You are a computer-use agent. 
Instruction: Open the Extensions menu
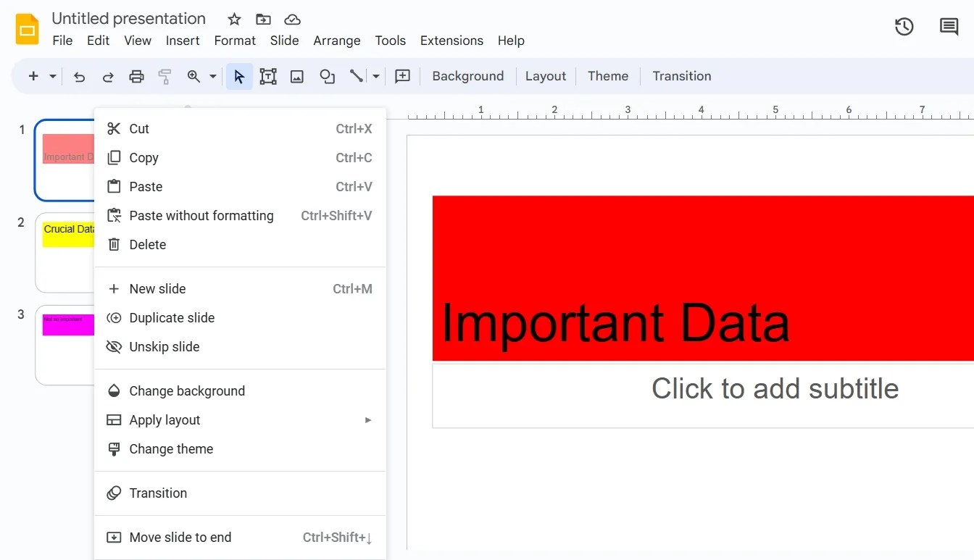pyautogui.click(x=451, y=41)
